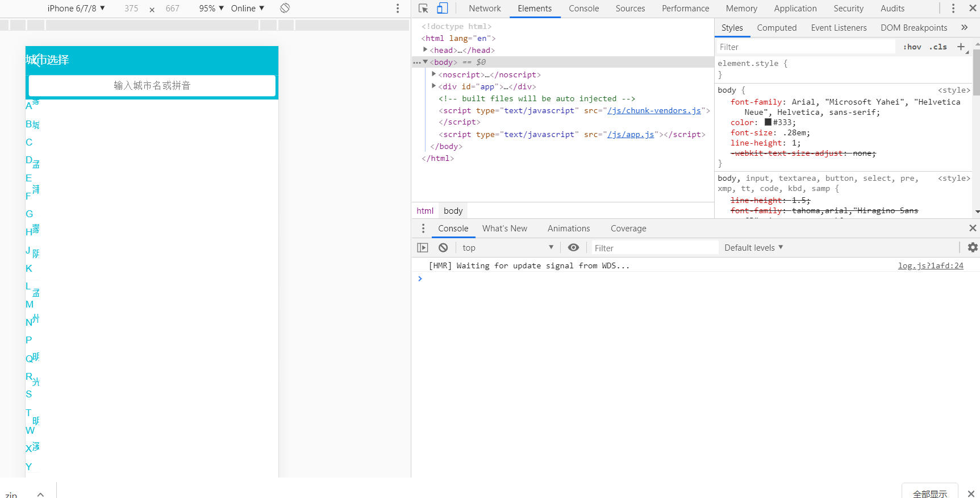Image resolution: width=980 pixels, height=498 pixels.
Task: Click the Styles pane scrollbar
Action: point(977,72)
